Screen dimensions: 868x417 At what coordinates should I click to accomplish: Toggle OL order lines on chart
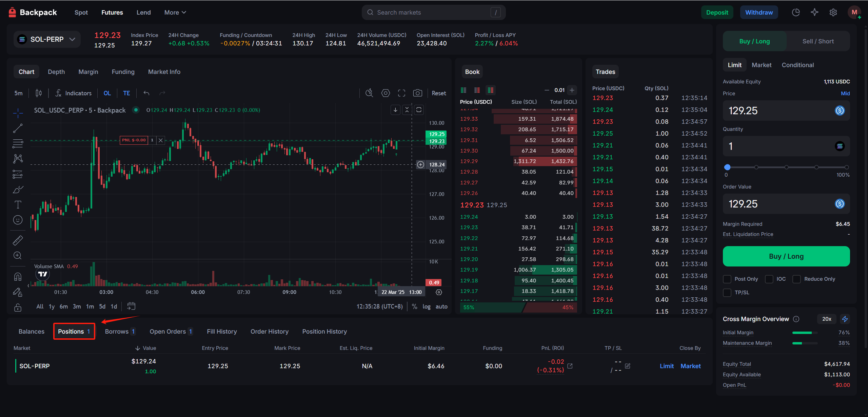coord(107,93)
